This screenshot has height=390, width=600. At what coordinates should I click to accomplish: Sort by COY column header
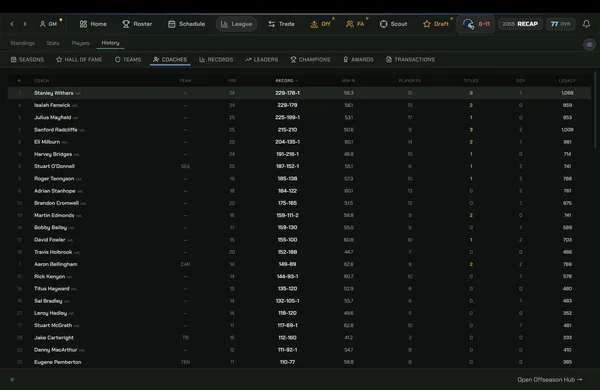pos(520,81)
